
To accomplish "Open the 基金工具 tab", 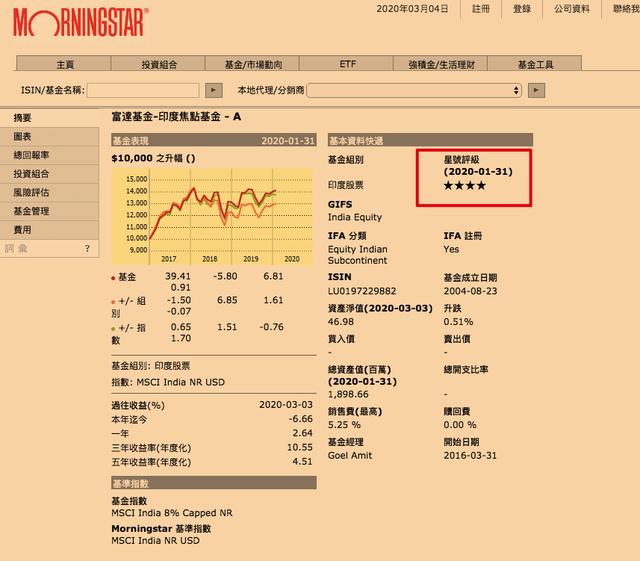I will 535,64.
